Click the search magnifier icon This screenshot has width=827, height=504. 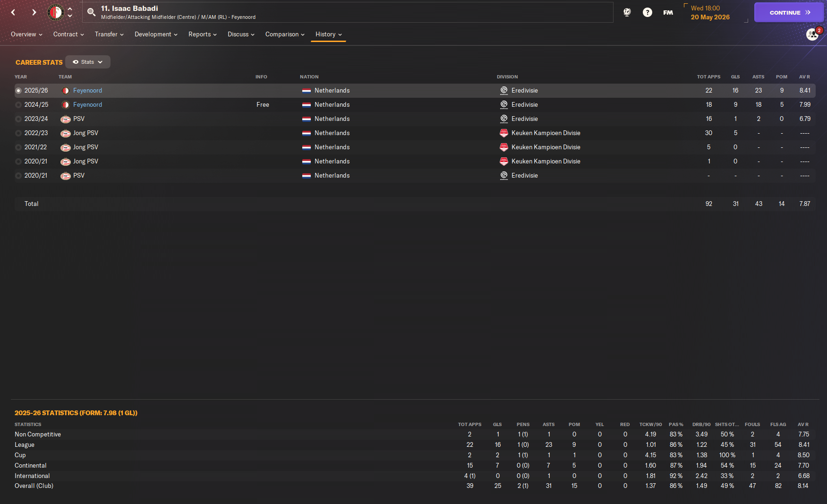tap(92, 12)
